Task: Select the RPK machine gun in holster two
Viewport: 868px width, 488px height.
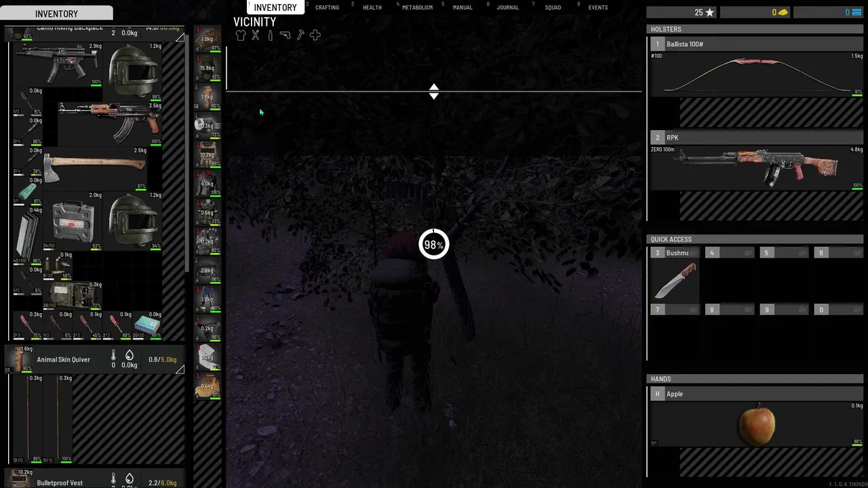Action: (757, 167)
